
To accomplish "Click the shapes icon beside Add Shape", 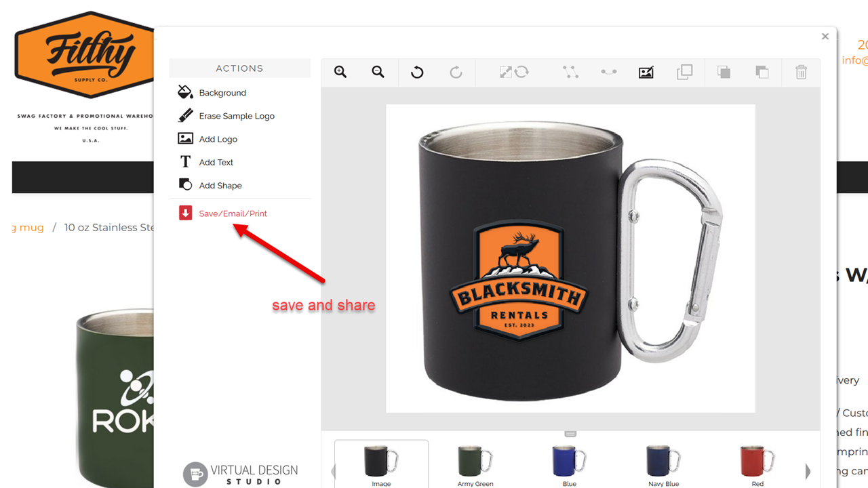I will pos(185,184).
